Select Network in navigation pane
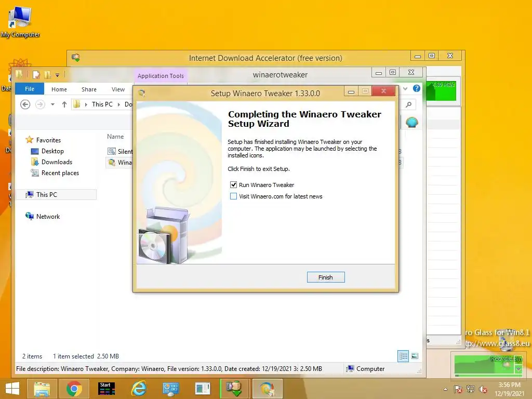The image size is (532, 399). pos(48,217)
